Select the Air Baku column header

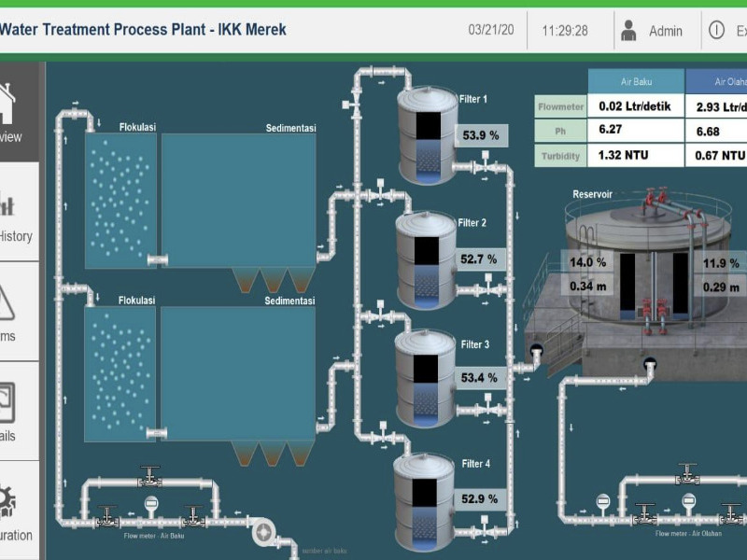tap(636, 82)
